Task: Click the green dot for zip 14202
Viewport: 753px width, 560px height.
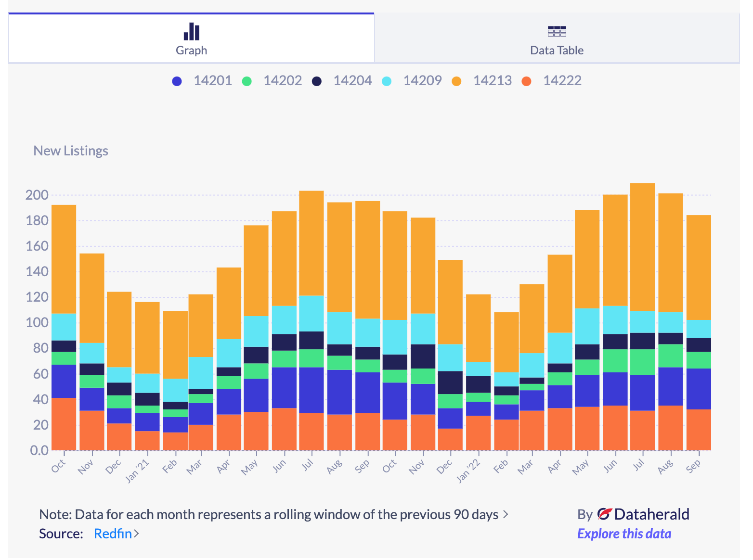Action: (247, 81)
